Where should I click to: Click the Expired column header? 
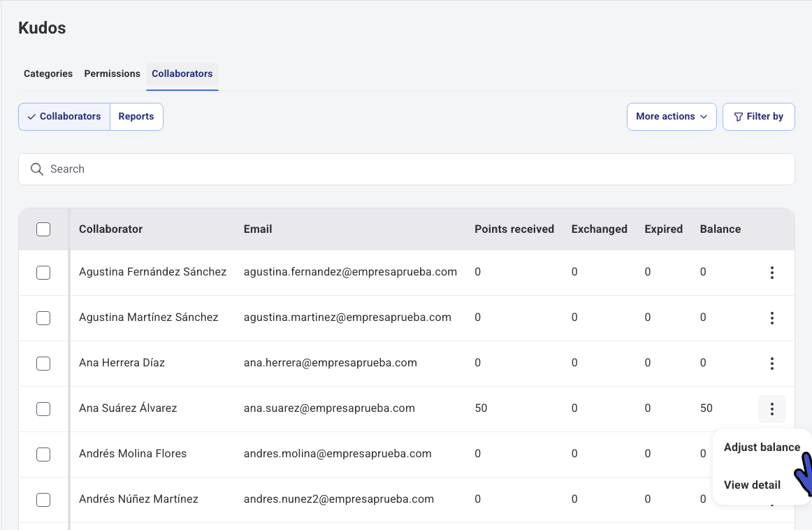tap(663, 229)
